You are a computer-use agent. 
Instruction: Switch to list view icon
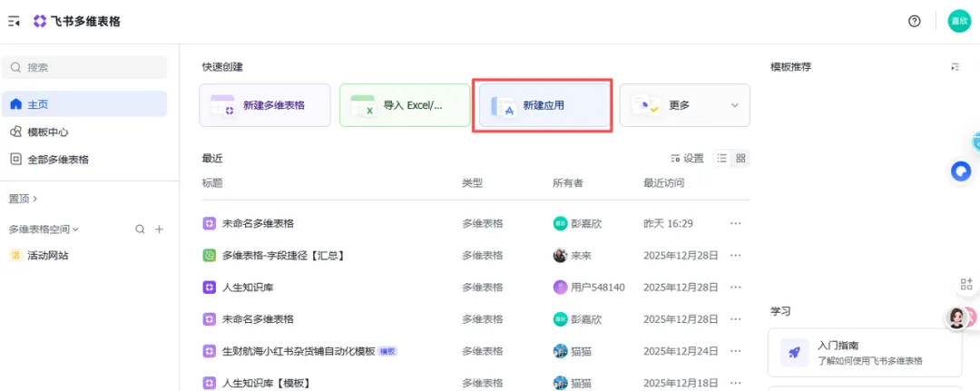(x=722, y=158)
